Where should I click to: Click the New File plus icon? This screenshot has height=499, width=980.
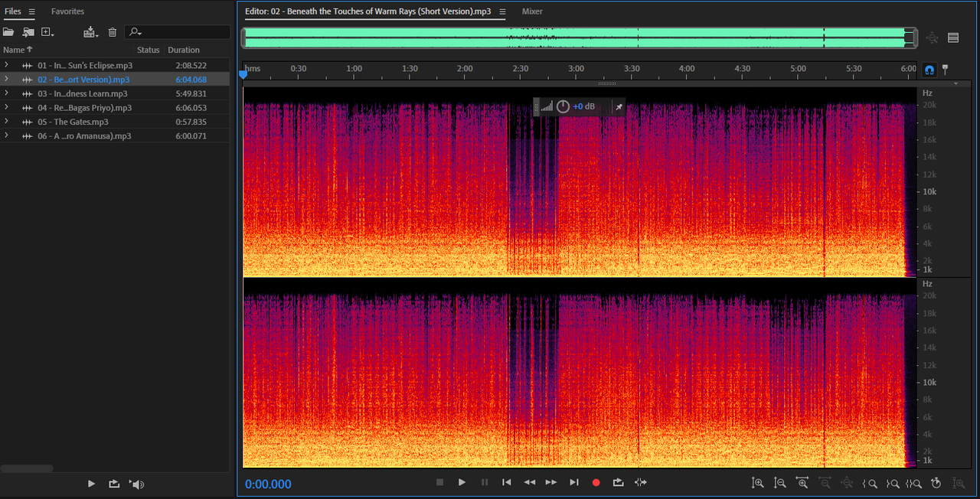[47, 32]
